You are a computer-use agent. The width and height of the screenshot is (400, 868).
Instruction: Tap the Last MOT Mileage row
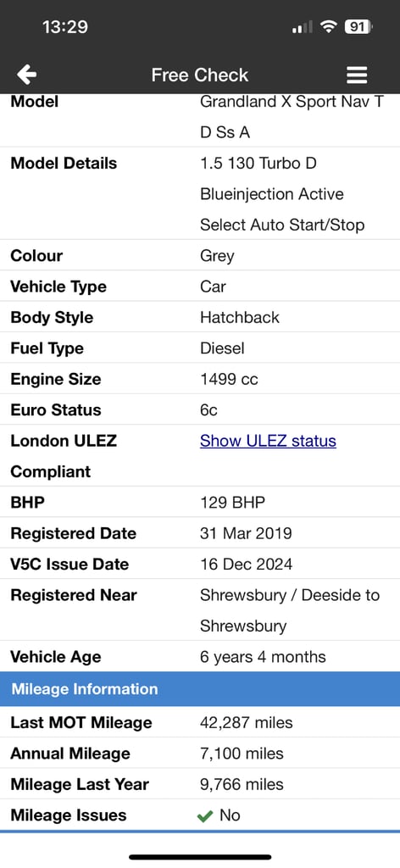click(200, 722)
